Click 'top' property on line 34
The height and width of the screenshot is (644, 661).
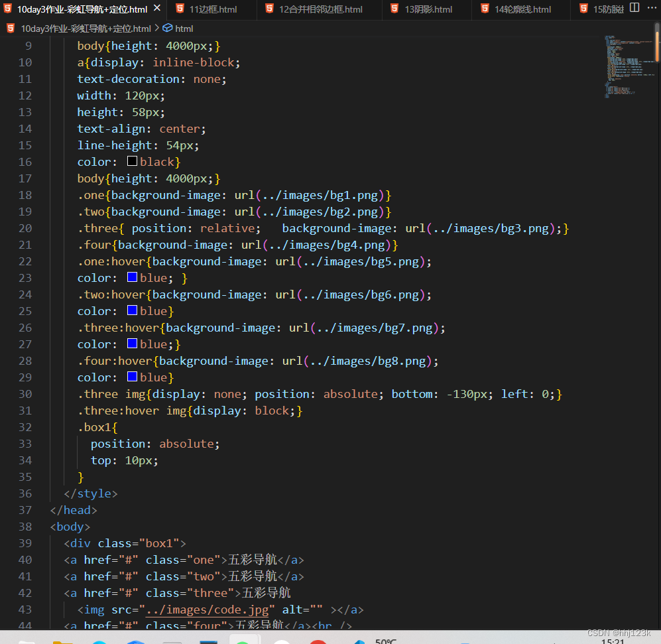101,460
